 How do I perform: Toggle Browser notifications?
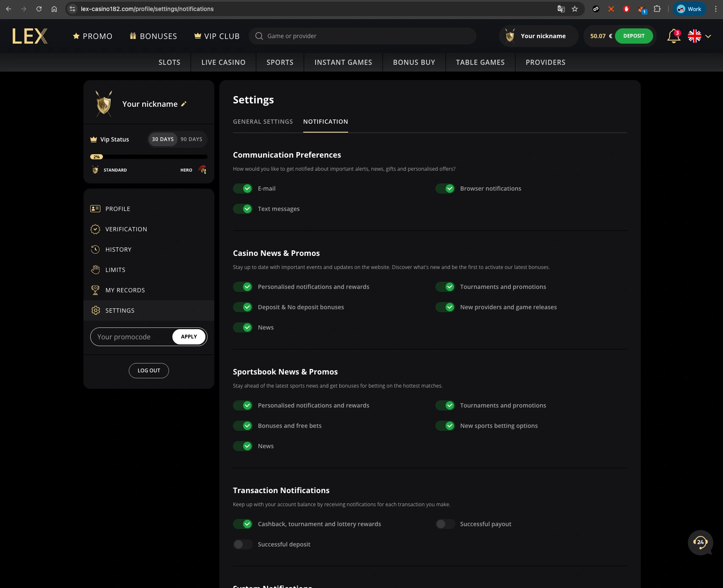pyautogui.click(x=445, y=189)
